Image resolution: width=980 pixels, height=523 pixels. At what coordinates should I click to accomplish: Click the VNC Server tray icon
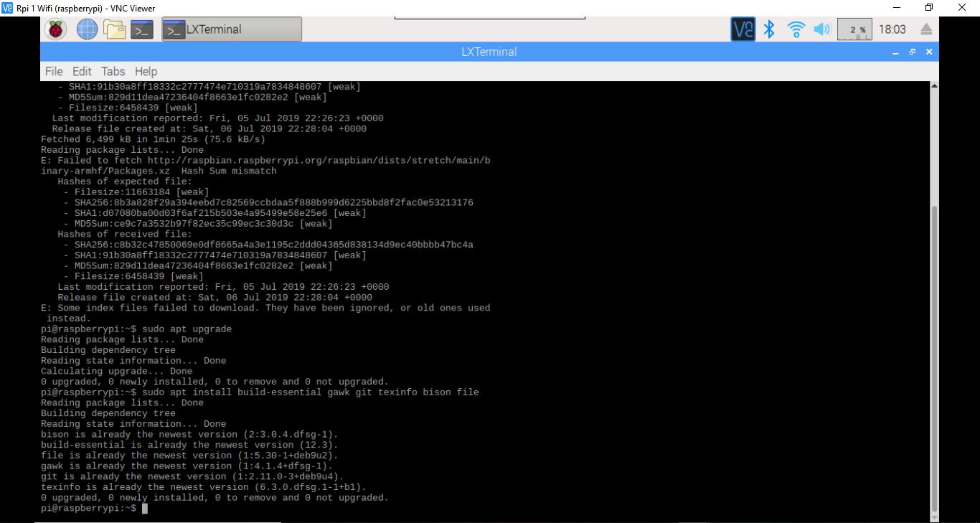[x=743, y=29]
